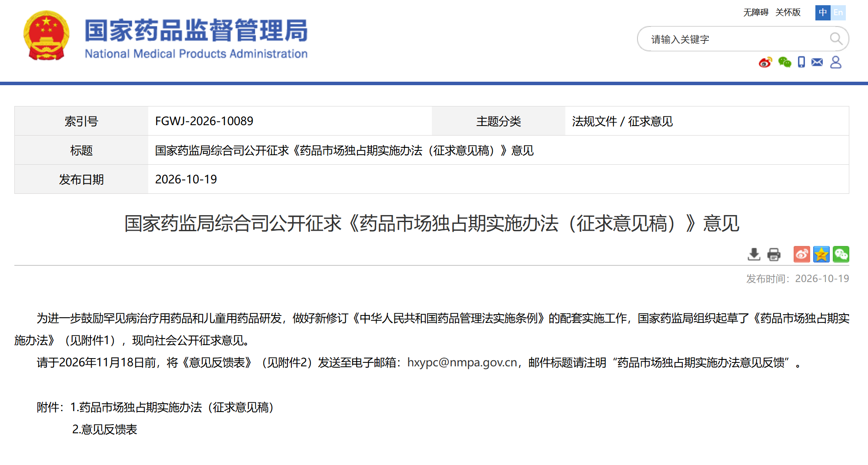Select the index number FGWJ-2026-10089
The width and height of the screenshot is (868, 465).
pyautogui.click(x=204, y=121)
